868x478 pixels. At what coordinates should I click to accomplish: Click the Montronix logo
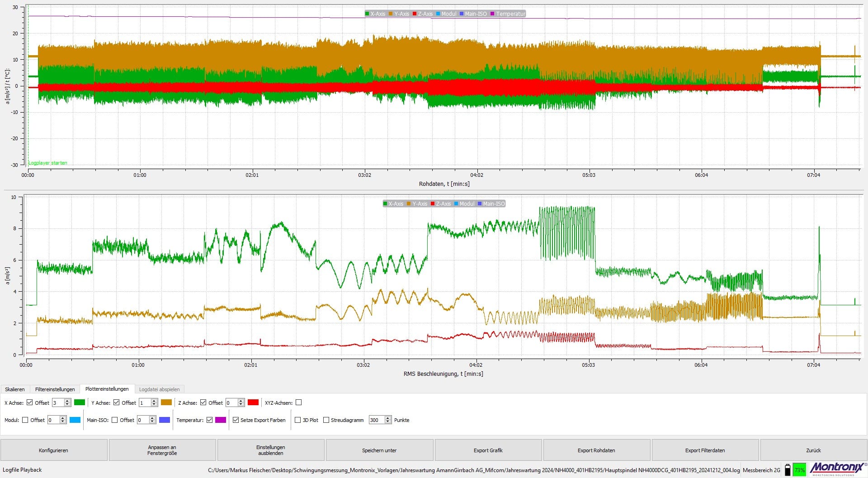(x=838, y=468)
